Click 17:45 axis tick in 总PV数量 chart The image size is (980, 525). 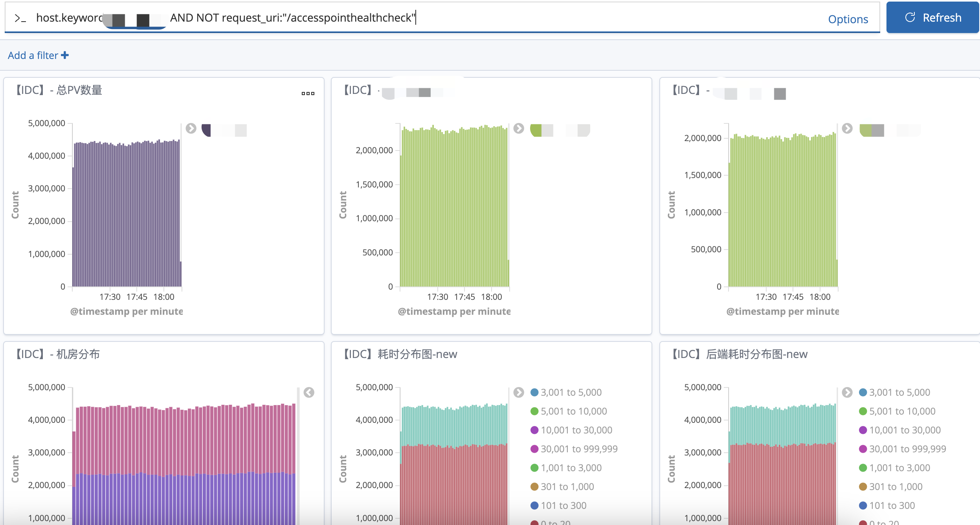pyautogui.click(x=137, y=297)
